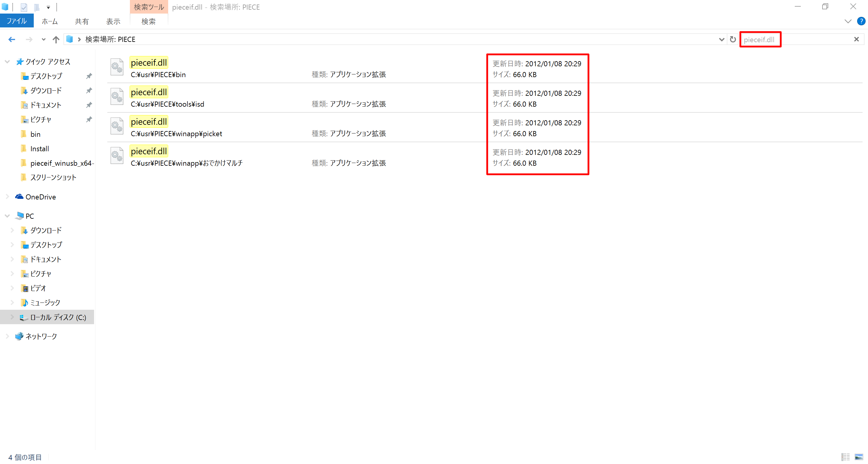Expand ダウンロード under PC
The width and height of the screenshot is (868, 464).
pyautogui.click(x=12, y=230)
